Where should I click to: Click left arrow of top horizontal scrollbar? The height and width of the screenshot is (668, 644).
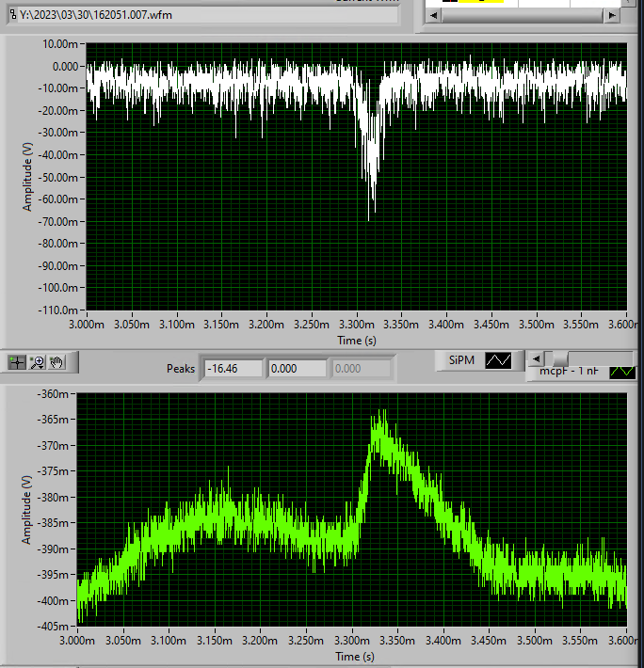tap(433, 16)
